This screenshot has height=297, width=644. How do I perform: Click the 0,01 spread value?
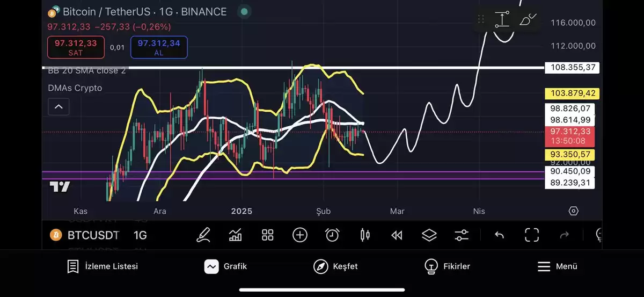pyautogui.click(x=117, y=47)
